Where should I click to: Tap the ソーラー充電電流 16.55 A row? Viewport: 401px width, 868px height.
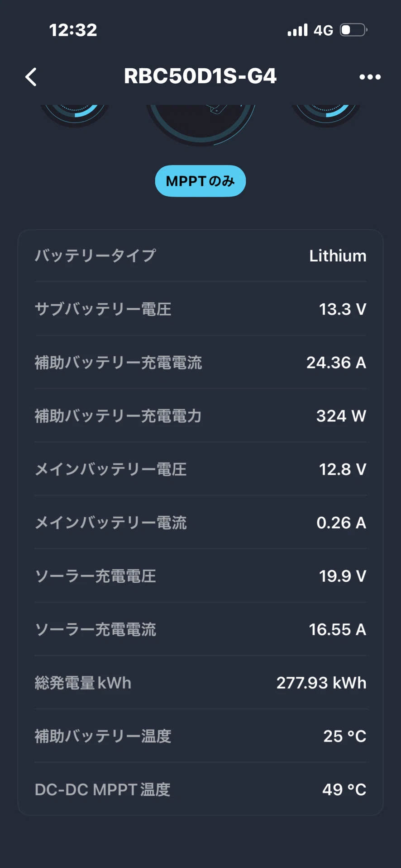click(200, 629)
